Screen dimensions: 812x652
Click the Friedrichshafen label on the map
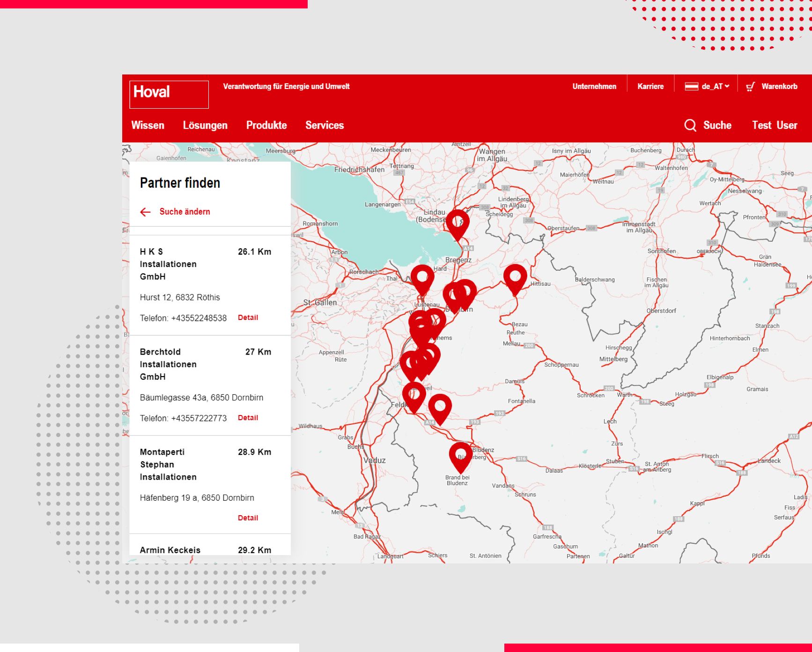coord(359,170)
